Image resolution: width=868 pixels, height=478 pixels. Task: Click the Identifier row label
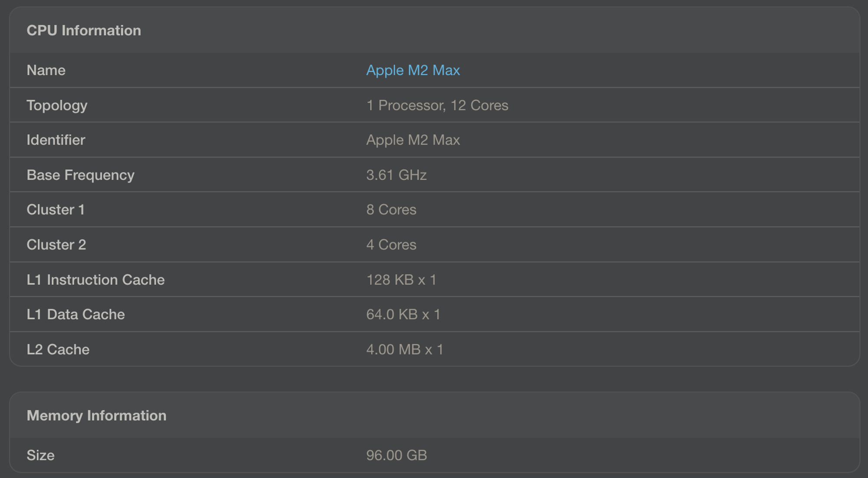[x=56, y=140]
